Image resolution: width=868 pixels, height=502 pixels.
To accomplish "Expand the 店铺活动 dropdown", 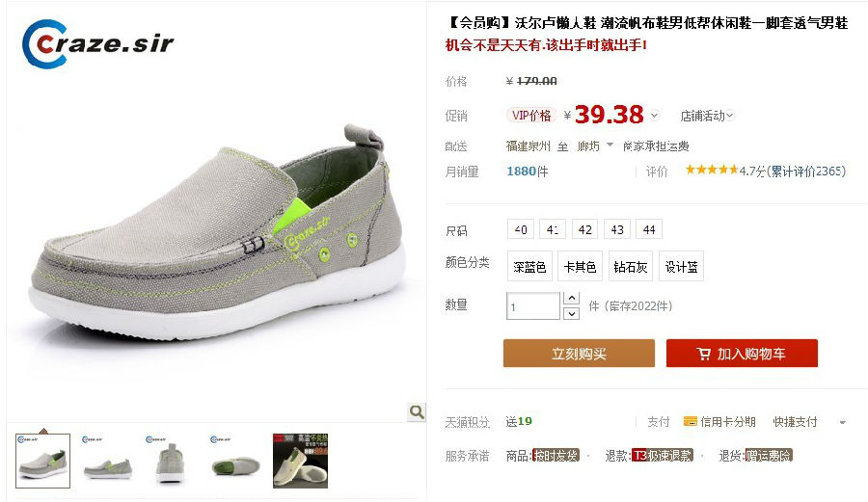I will [x=706, y=116].
